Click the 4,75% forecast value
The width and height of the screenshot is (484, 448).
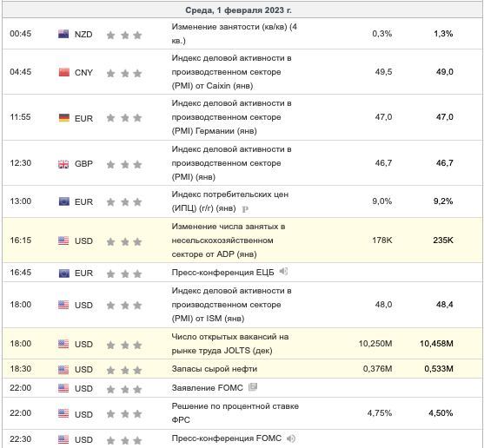point(380,413)
